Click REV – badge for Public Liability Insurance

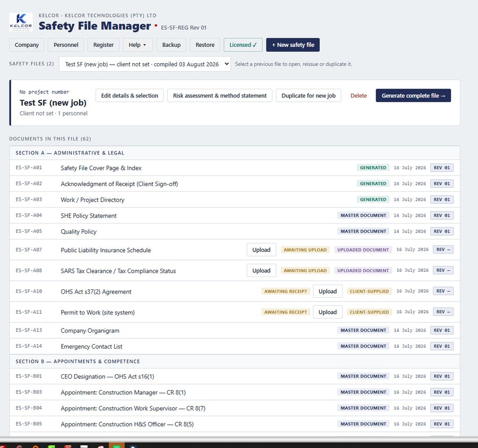point(443,249)
